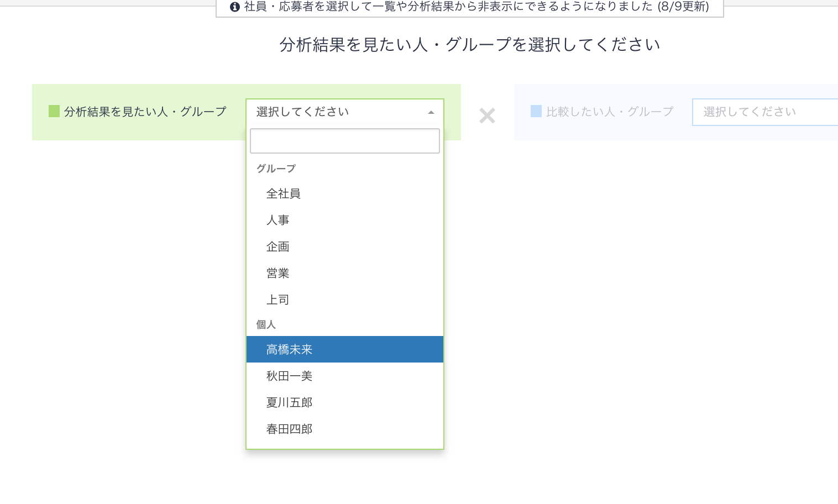Click the update notice banner text

475,7
